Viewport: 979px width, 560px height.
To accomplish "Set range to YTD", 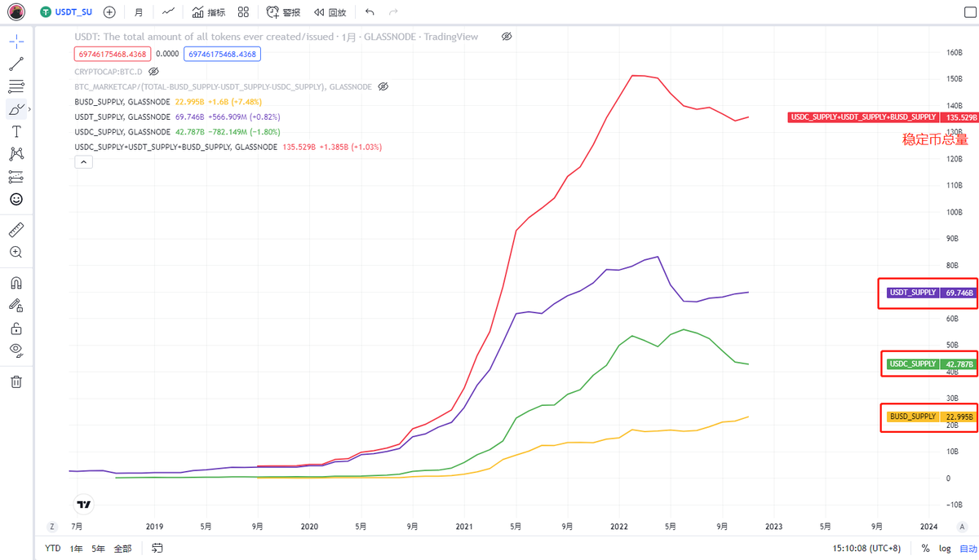I will (x=53, y=549).
